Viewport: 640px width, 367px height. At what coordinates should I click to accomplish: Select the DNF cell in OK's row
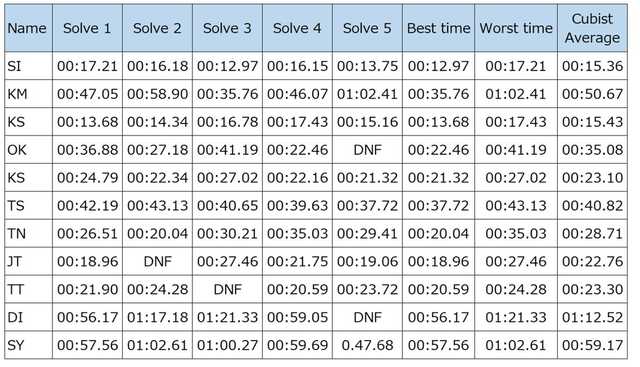[367, 150]
